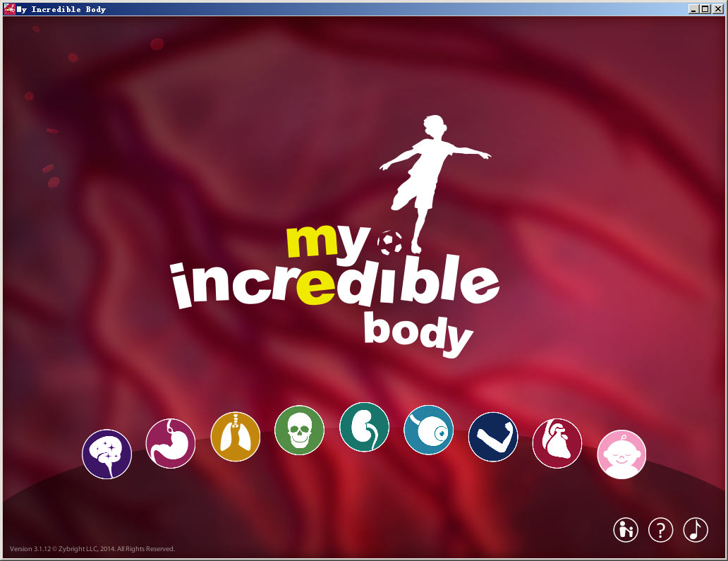Image resolution: width=728 pixels, height=561 pixels.
Task: Open the flexed arm muscles icon
Action: [x=493, y=437]
